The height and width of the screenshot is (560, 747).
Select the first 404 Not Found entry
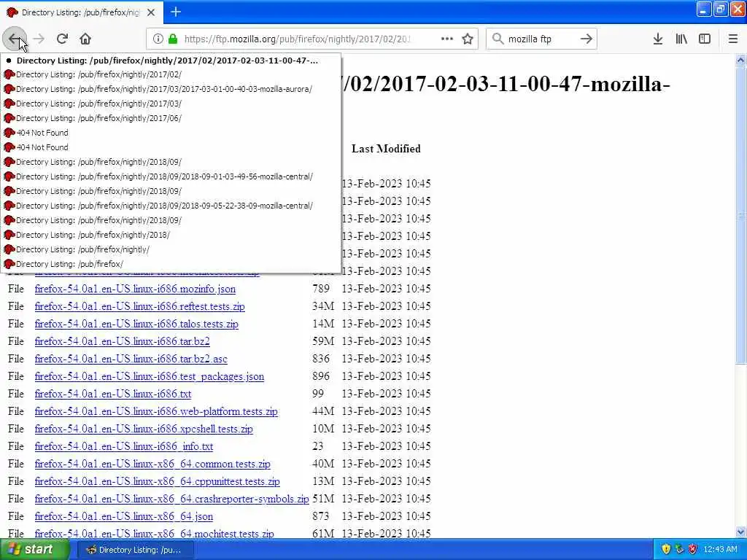[171, 133]
